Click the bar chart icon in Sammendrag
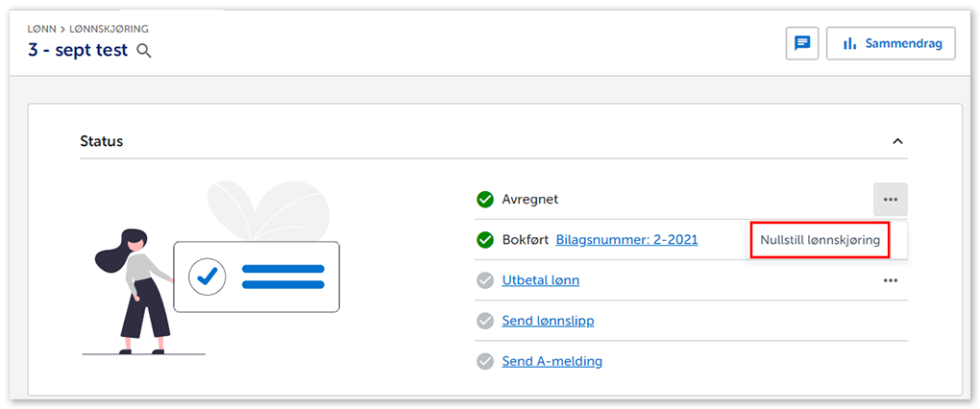Image resolution: width=980 pixels, height=409 pixels. click(x=849, y=43)
